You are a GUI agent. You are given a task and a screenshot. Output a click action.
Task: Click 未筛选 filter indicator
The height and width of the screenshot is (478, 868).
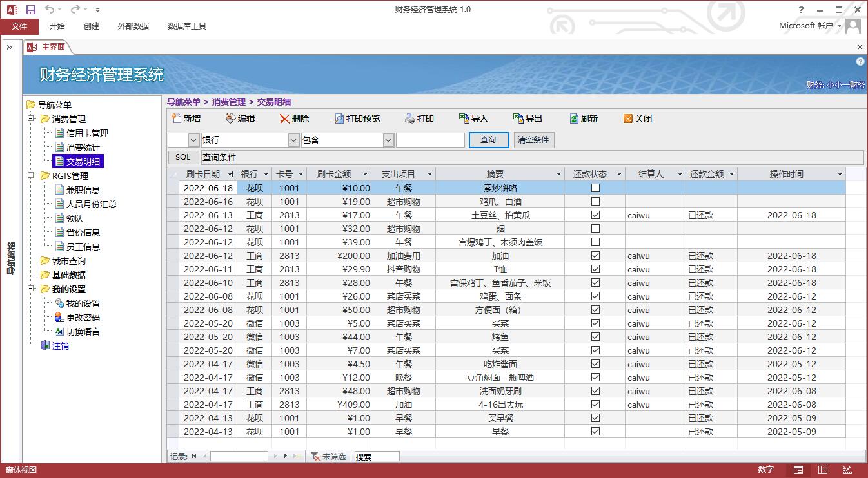pyautogui.click(x=328, y=456)
